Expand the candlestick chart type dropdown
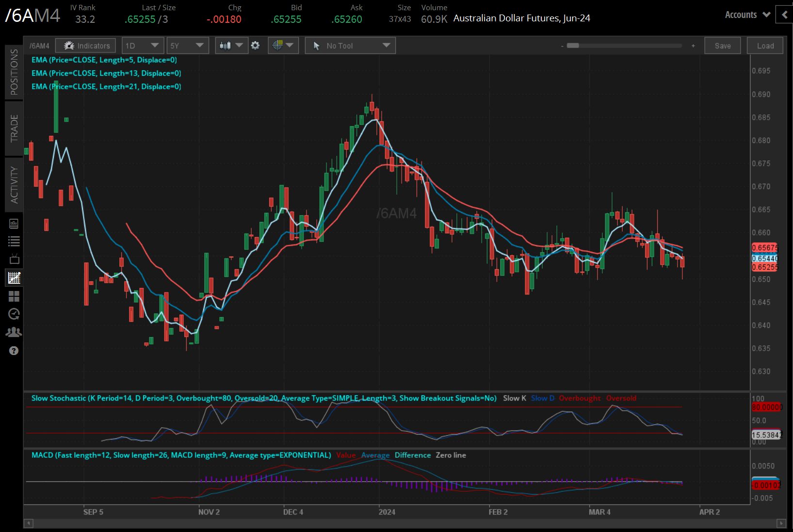Viewport: 793px width, 532px height. pyautogui.click(x=231, y=46)
